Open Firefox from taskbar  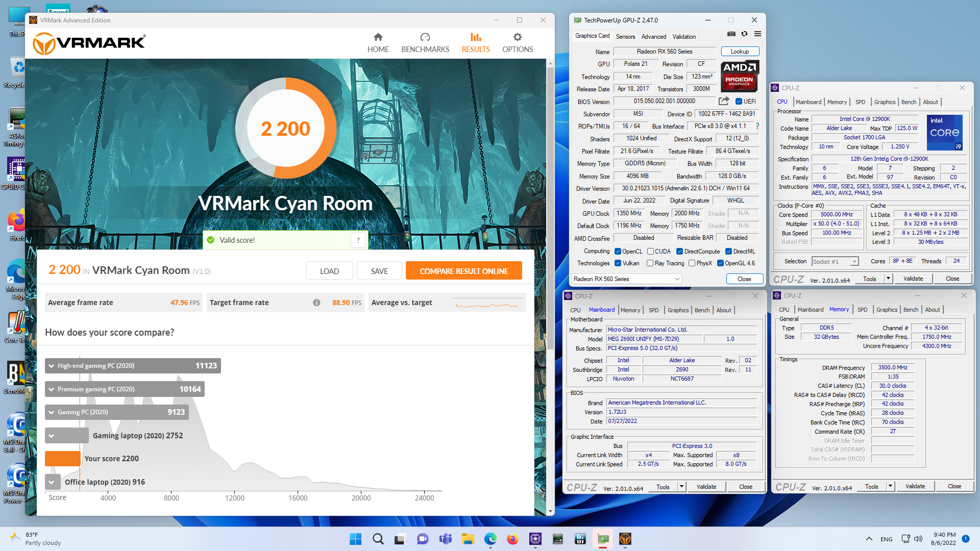click(x=513, y=539)
